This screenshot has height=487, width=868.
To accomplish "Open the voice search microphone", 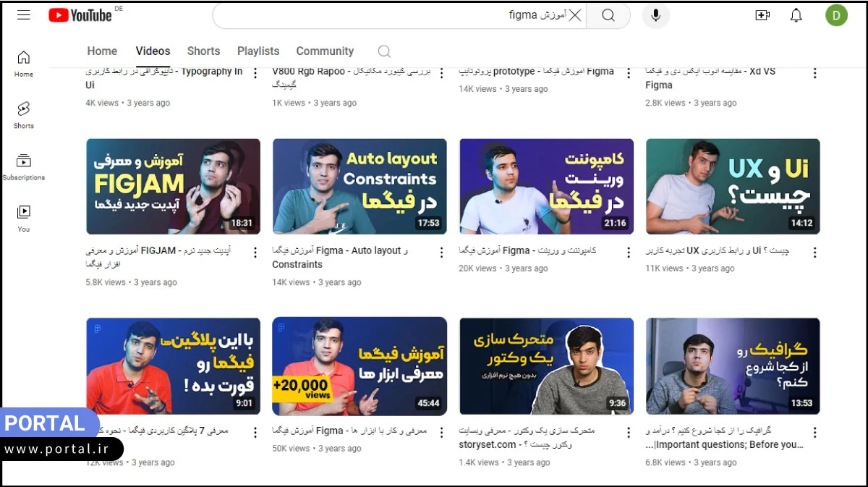I will point(655,15).
